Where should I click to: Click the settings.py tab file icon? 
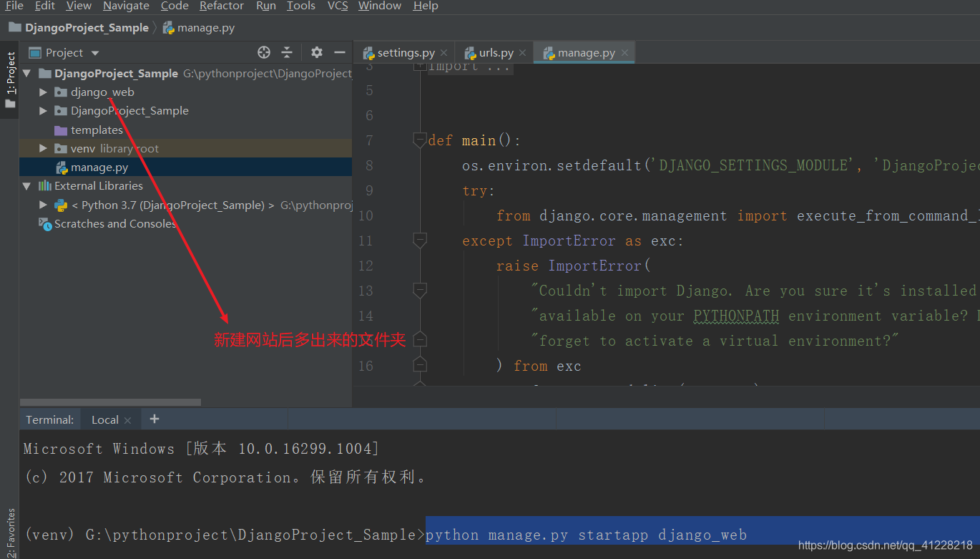368,53
